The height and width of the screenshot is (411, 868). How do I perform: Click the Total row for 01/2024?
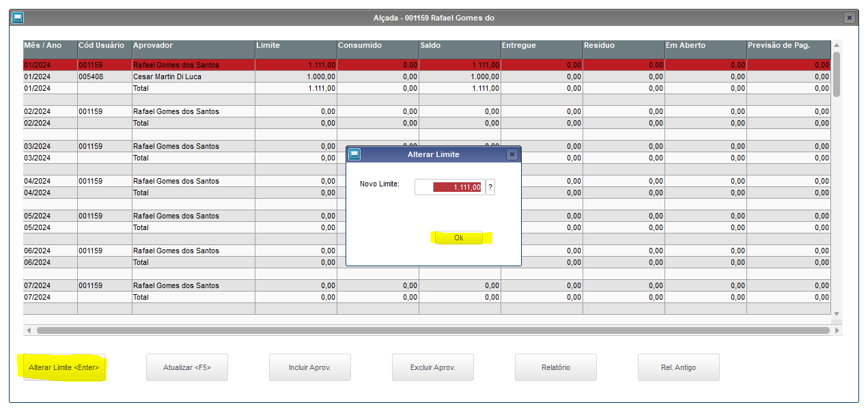427,88
